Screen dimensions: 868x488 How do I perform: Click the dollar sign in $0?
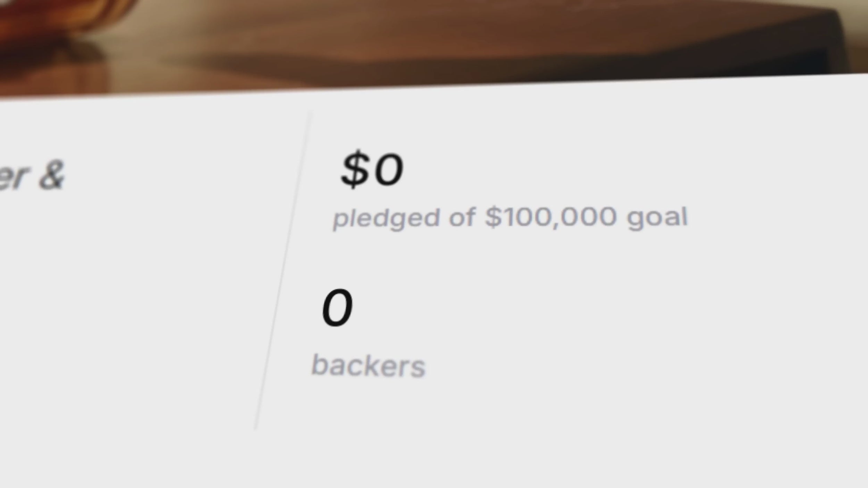pyautogui.click(x=355, y=169)
